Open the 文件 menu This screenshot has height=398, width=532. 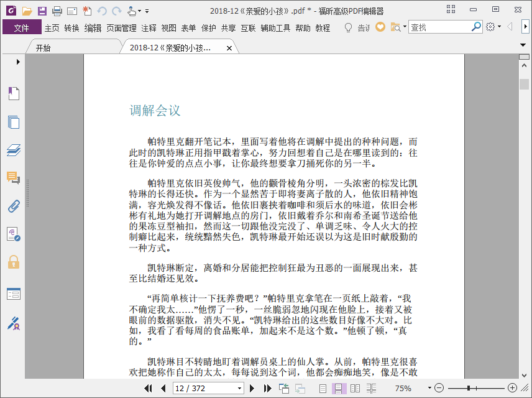pos(22,27)
